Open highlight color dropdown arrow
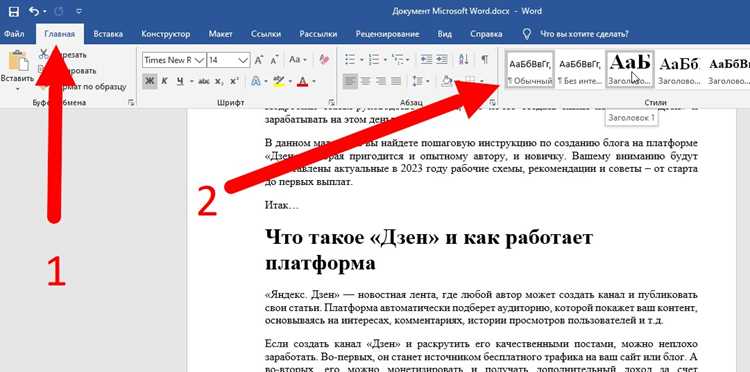The height and width of the screenshot is (372, 750). click(x=290, y=81)
